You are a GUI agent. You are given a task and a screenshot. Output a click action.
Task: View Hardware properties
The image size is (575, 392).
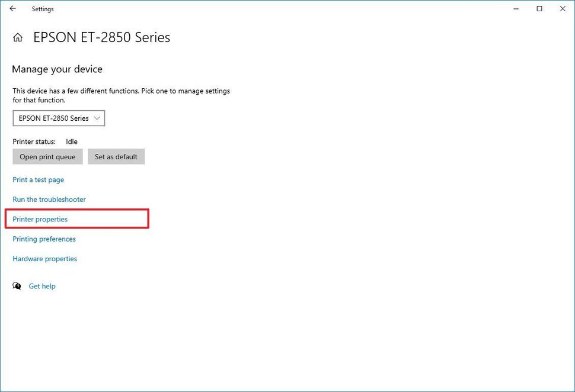(44, 259)
